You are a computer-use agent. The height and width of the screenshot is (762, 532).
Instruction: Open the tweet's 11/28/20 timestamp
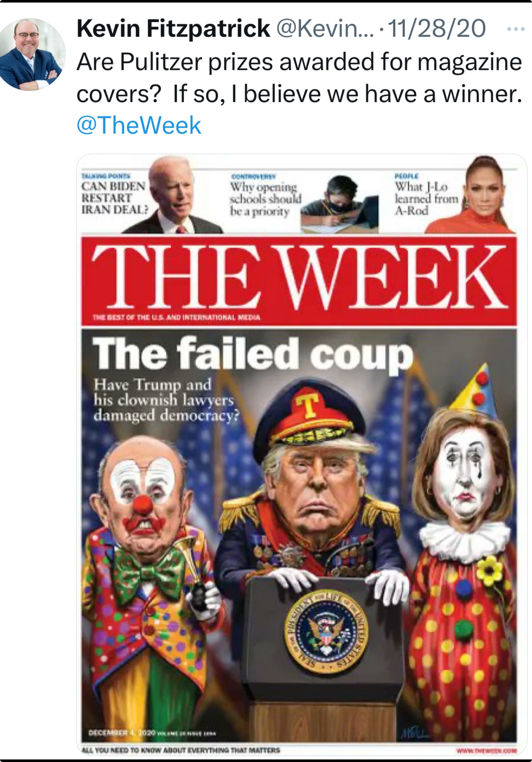pos(437,28)
